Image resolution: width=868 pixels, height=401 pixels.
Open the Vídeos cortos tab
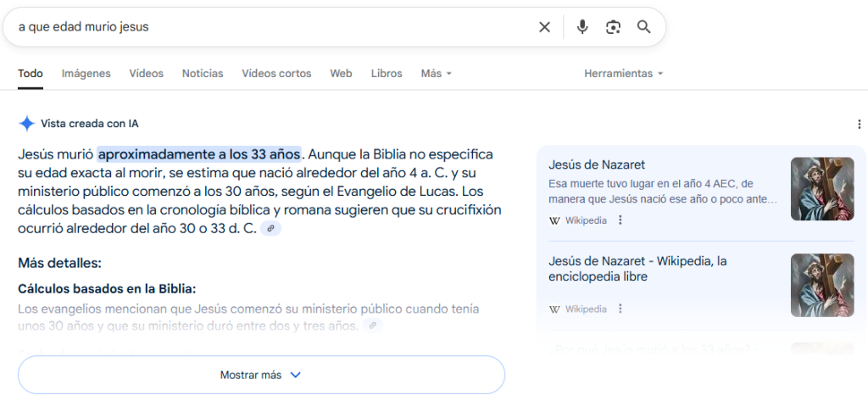[x=276, y=74]
